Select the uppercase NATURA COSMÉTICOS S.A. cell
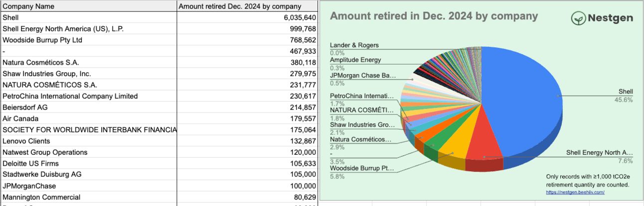This screenshot has width=644, height=206. [89, 85]
